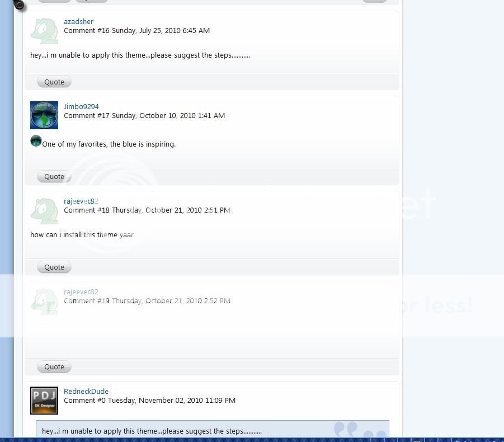
Task: Click the quoted text box in RedneckDude's reply
Action: point(212,430)
